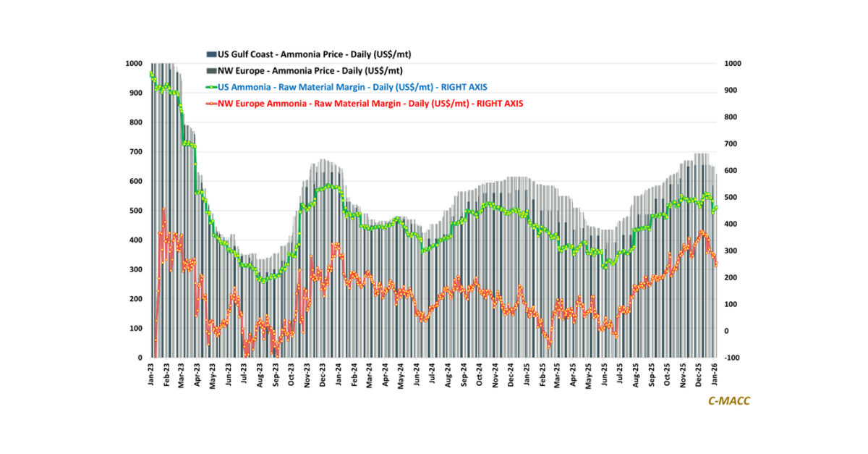Toggle the 'NW Europe Ammonia - Raw Material Margin' text
Viewport: 868px width, 454px height.
click(x=370, y=104)
